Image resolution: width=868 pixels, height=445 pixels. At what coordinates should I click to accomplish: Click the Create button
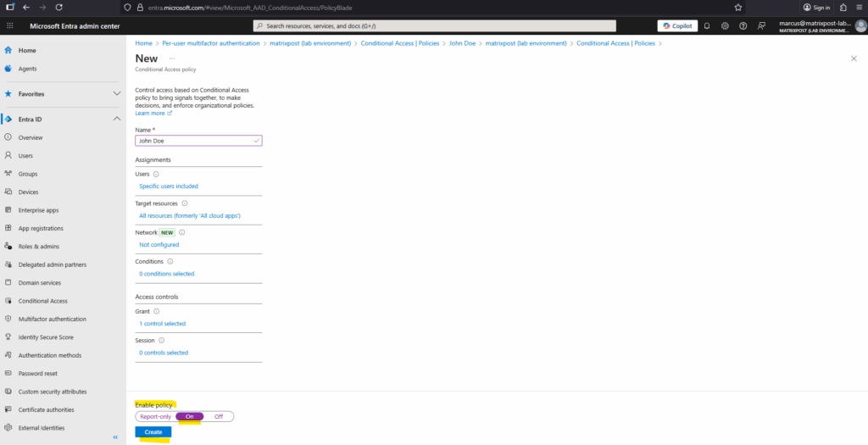point(153,432)
